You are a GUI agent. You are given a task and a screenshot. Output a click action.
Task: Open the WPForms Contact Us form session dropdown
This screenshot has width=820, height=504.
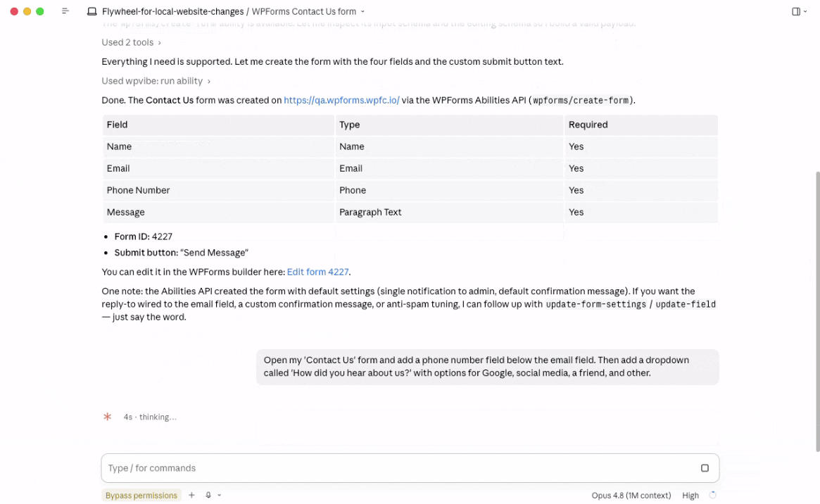click(x=308, y=11)
